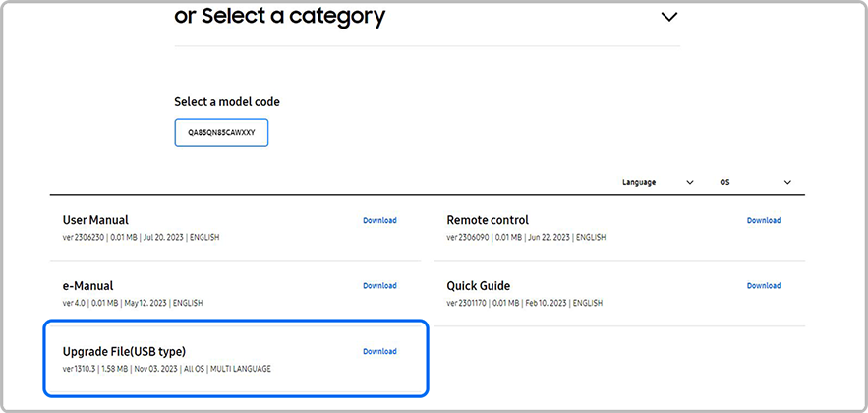
Task: Download the Upgrade File(USB type)
Action: click(x=379, y=351)
